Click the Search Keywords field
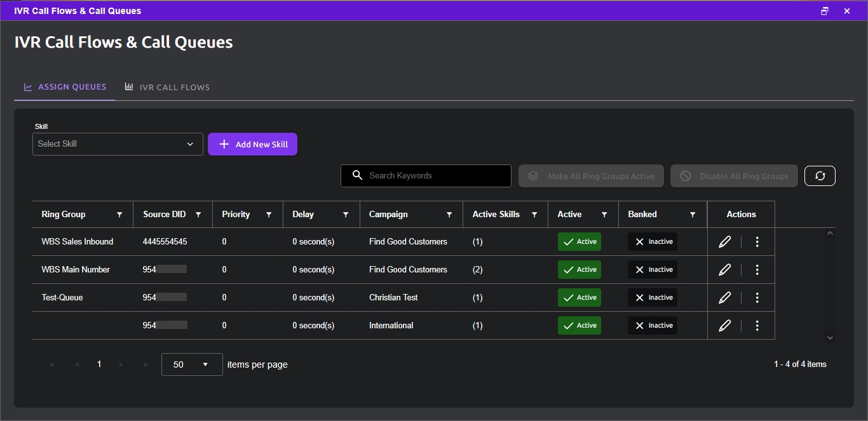 tap(426, 176)
